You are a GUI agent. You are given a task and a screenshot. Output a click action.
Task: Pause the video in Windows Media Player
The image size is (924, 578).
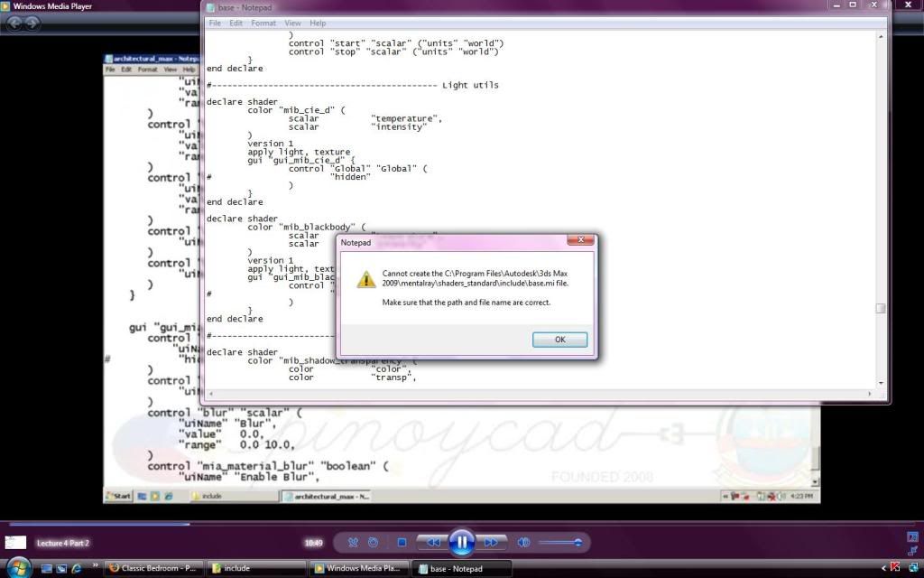coord(461,542)
